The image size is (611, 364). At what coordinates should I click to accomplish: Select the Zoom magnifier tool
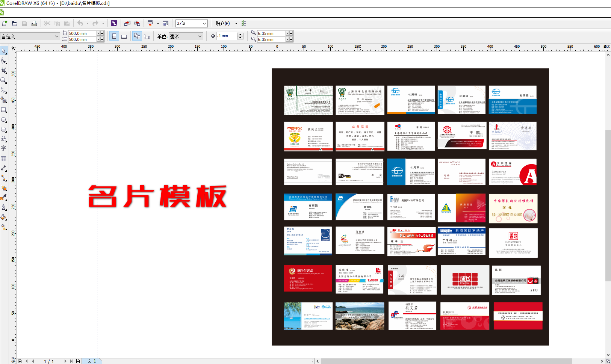pos(4,80)
